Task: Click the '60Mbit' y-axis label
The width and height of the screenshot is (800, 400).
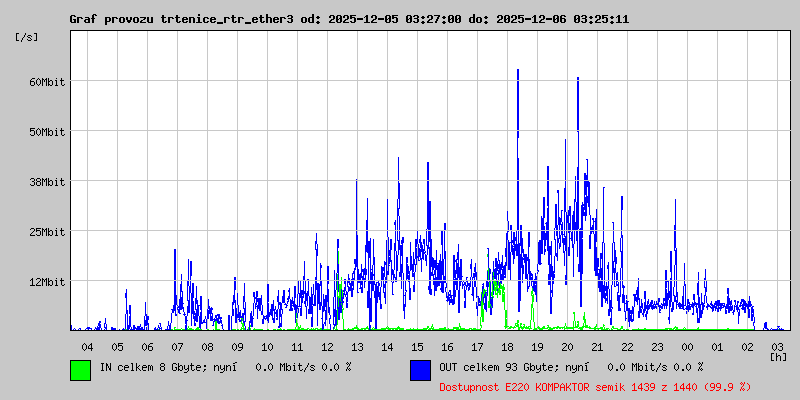Action: tap(47, 82)
